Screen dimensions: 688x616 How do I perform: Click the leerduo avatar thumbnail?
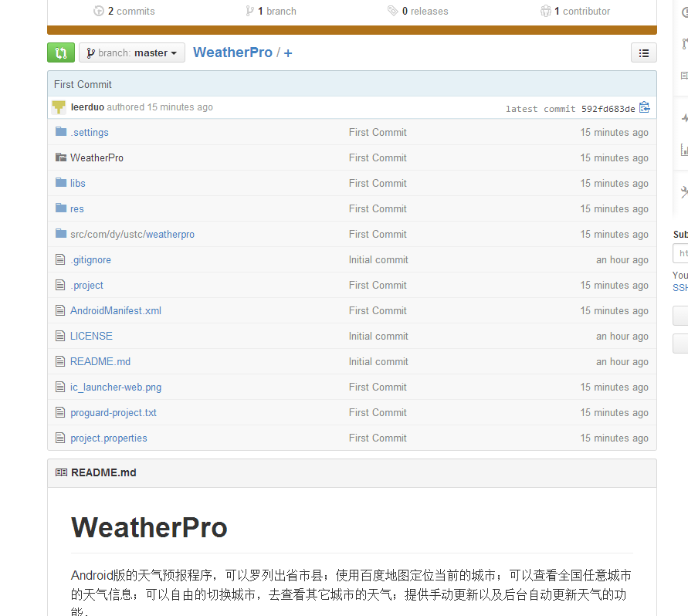tap(59, 107)
